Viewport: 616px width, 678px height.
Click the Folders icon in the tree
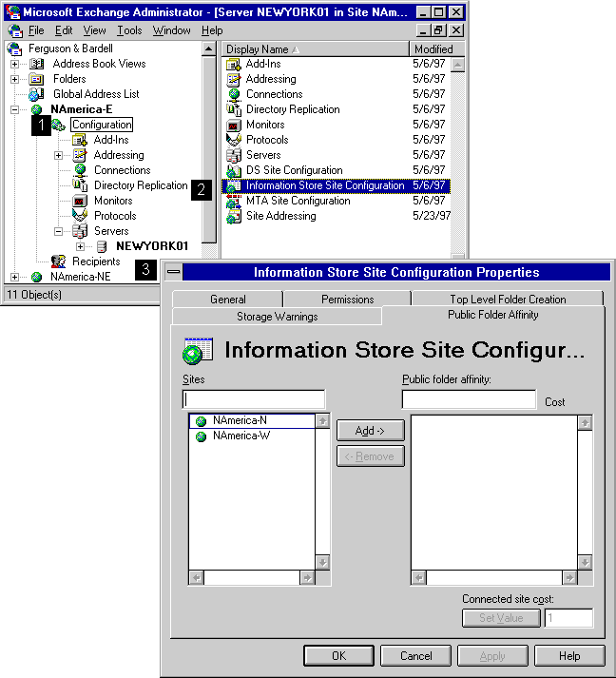36,79
